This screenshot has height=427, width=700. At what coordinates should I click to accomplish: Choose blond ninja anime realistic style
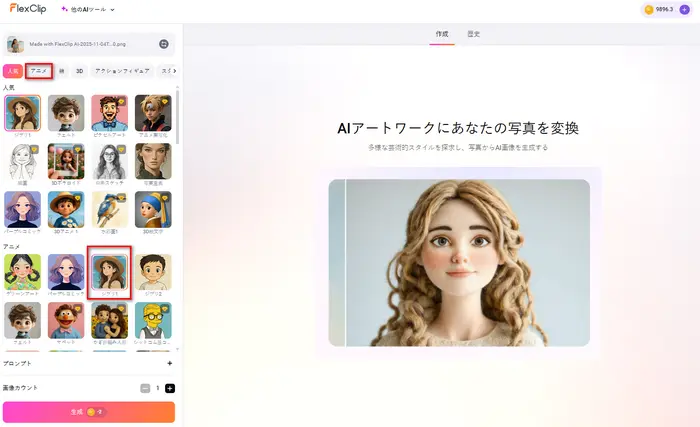(153, 113)
